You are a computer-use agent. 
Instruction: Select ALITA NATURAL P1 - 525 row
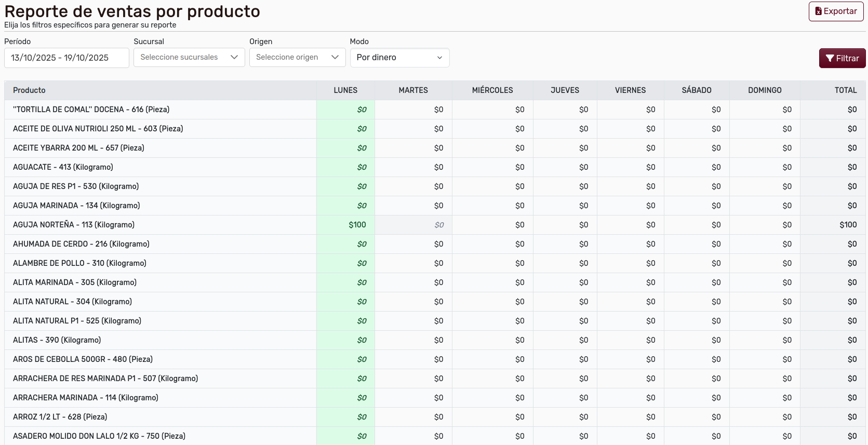click(x=435, y=321)
